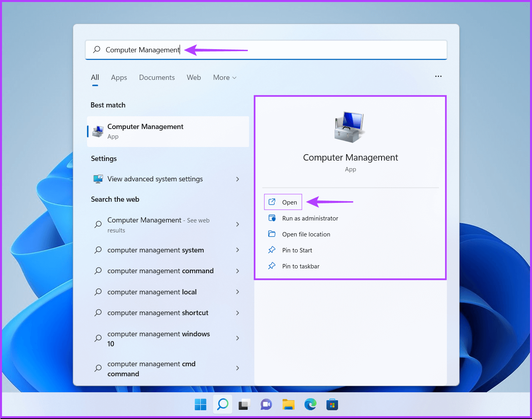This screenshot has height=419, width=532.
Task: Choose Pin to Start
Action: [x=297, y=250]
